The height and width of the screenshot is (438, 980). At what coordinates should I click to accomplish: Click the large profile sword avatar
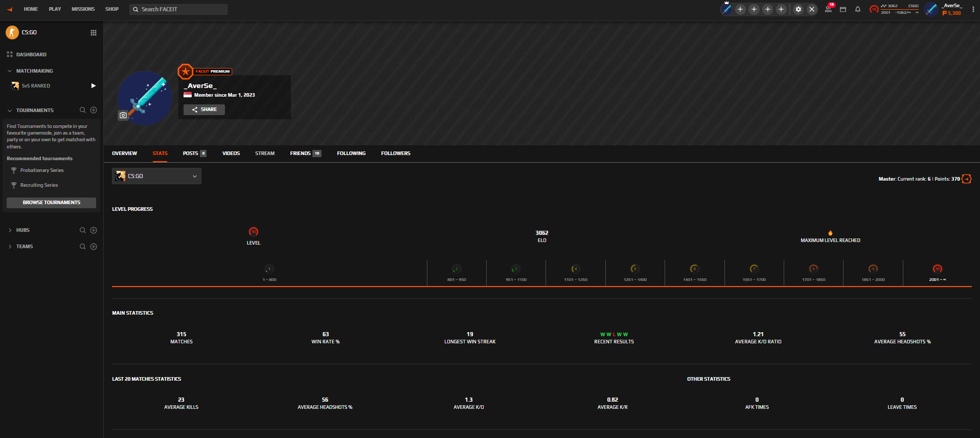click(145, 98)
